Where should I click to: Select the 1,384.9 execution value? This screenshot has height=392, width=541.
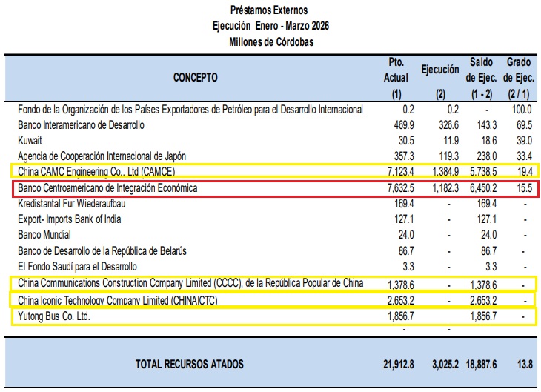[x=445, y=171]
